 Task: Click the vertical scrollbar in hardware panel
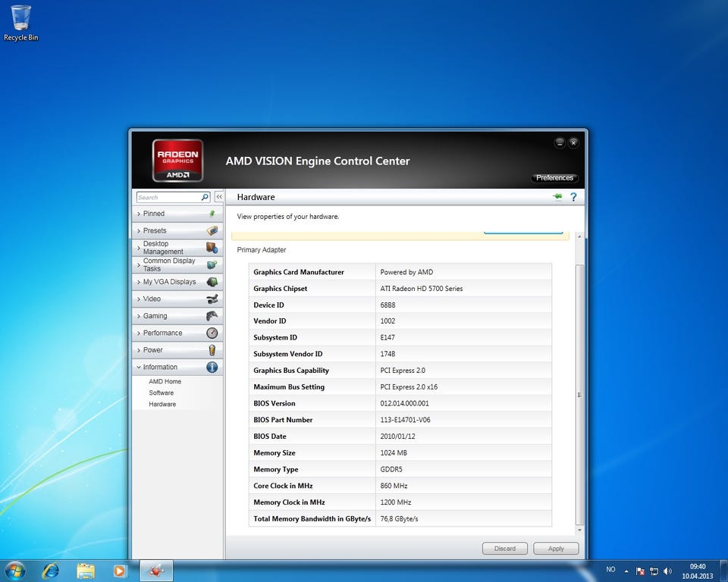[x=580, y=394]
